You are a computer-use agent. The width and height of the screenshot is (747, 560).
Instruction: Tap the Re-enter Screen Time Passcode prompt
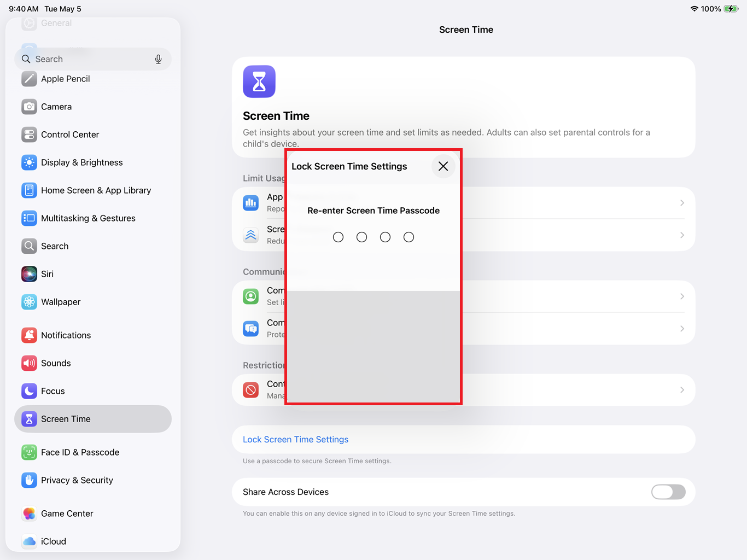(373, 211)
